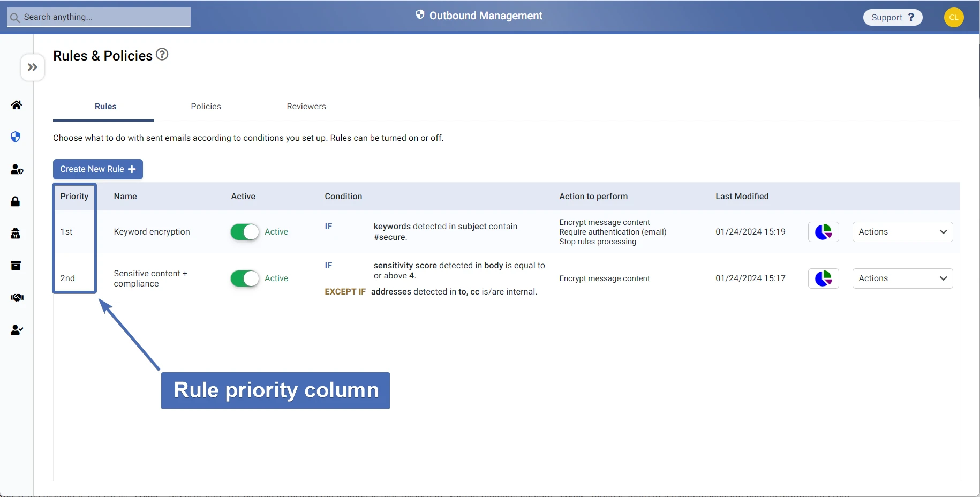Viewport: 980px width, 497px height.
Task: Switch to the Policies tab
Action: tap(206, 107)
